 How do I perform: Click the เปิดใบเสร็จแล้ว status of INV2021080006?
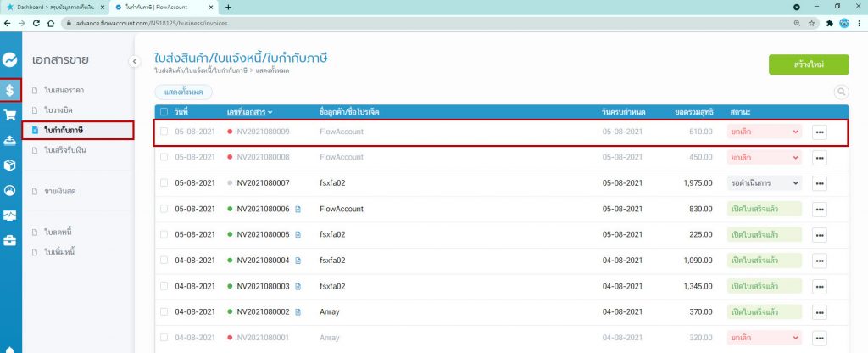tap(765, 209)
